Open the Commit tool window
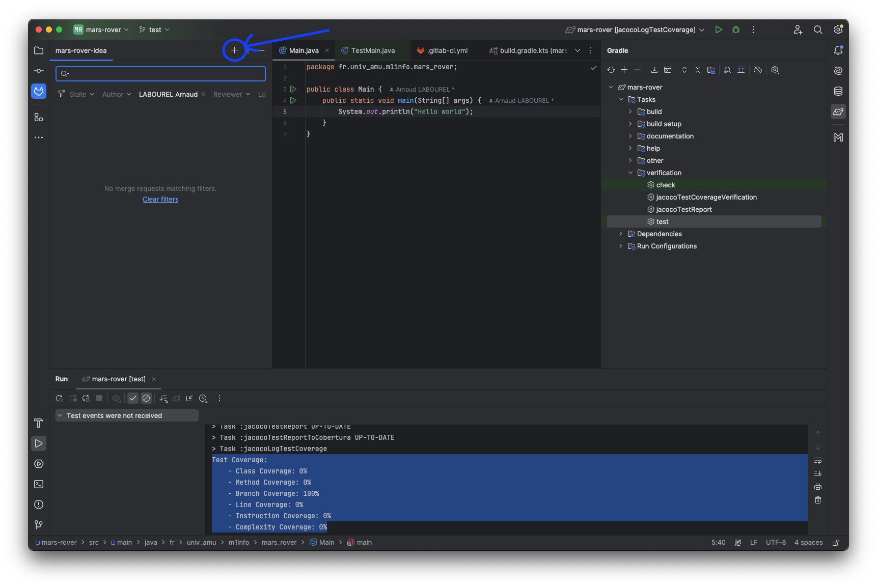This screenshot has height=588, width=877. (39, 71)
